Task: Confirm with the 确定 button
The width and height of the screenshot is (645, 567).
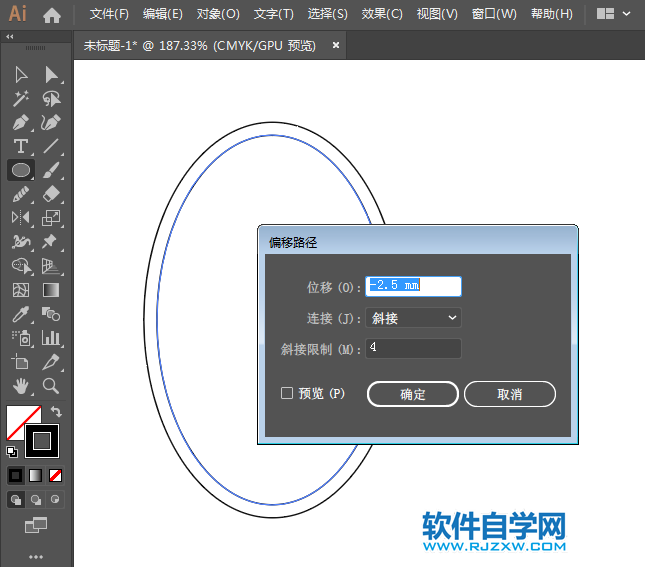Action: click(x=413, y=394)
